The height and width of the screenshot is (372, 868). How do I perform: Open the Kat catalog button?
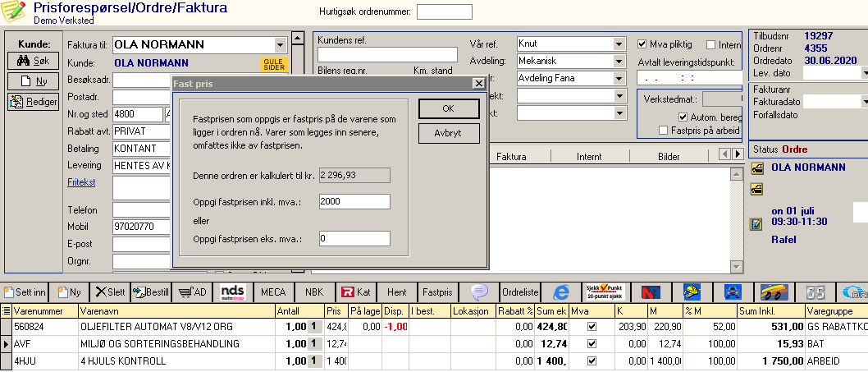[x=356, y=292]
